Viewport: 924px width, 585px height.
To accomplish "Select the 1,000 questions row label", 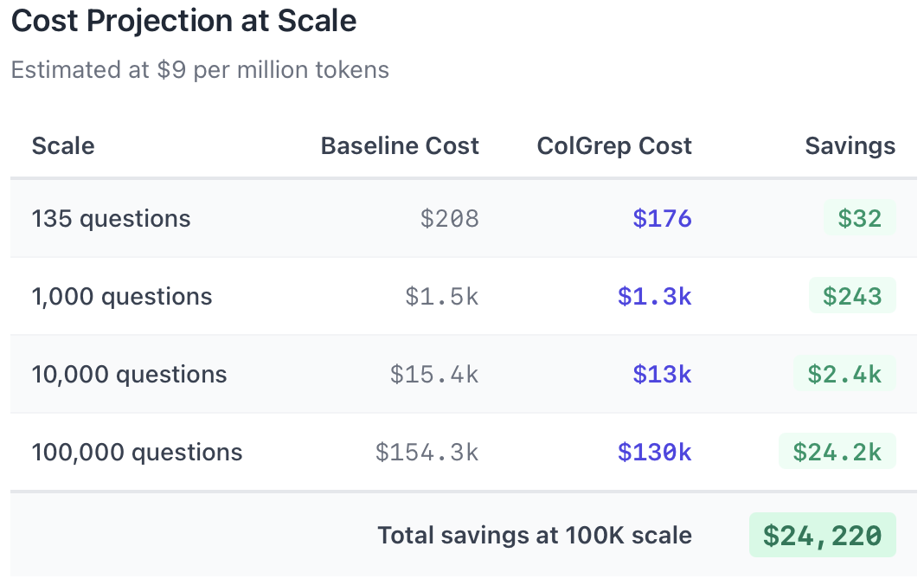I will pyautogui.click(x=122, y=296).
